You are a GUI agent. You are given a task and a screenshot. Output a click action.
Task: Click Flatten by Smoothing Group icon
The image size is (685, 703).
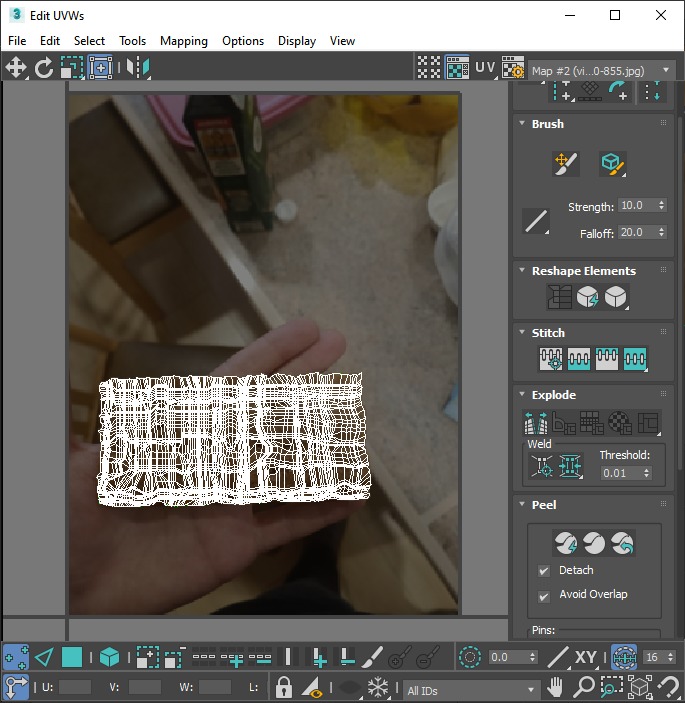592,423
